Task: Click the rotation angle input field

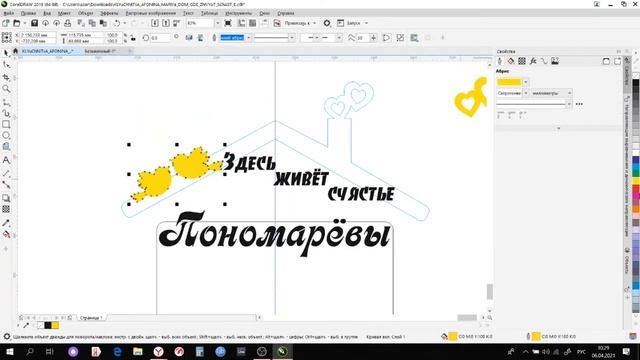Action: coord(160,38)
